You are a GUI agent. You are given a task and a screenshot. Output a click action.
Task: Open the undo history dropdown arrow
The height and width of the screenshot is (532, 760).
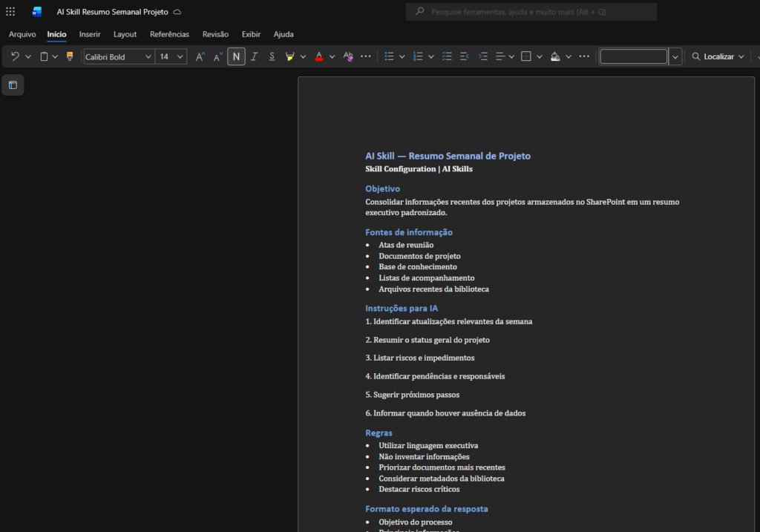(28, 56)
